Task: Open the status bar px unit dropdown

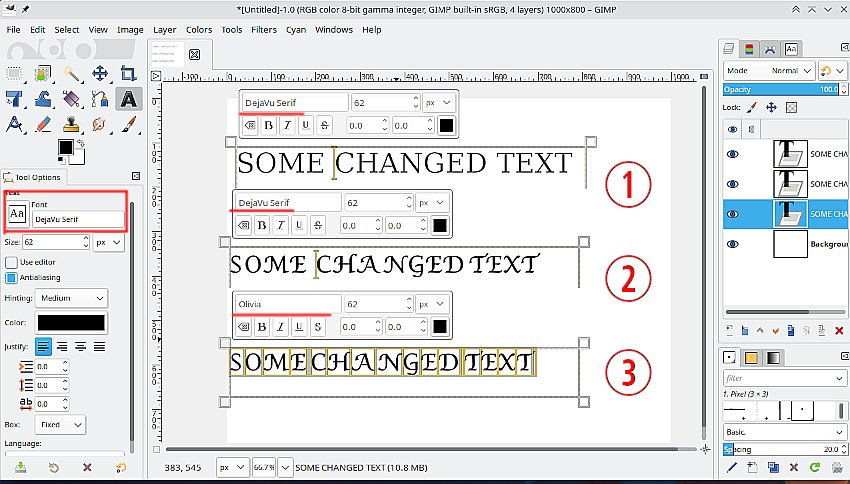Action: pyautogui.click(x=233, y=467)
